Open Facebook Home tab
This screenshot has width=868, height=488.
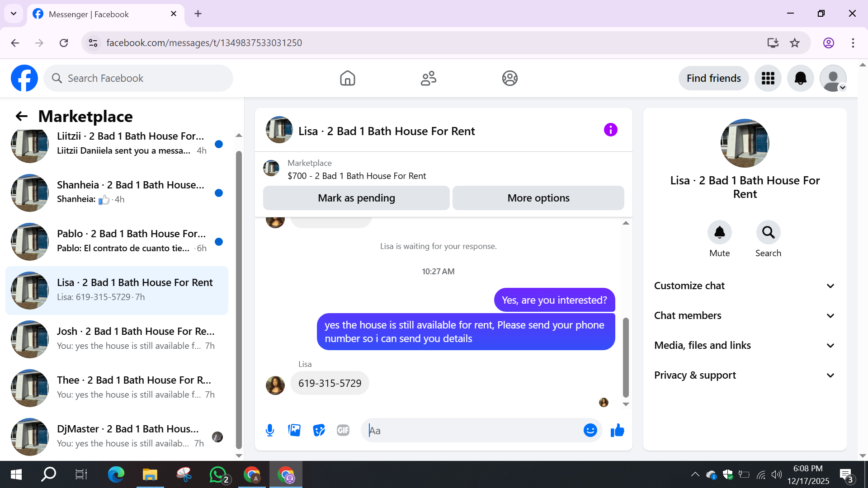point(347,78)
